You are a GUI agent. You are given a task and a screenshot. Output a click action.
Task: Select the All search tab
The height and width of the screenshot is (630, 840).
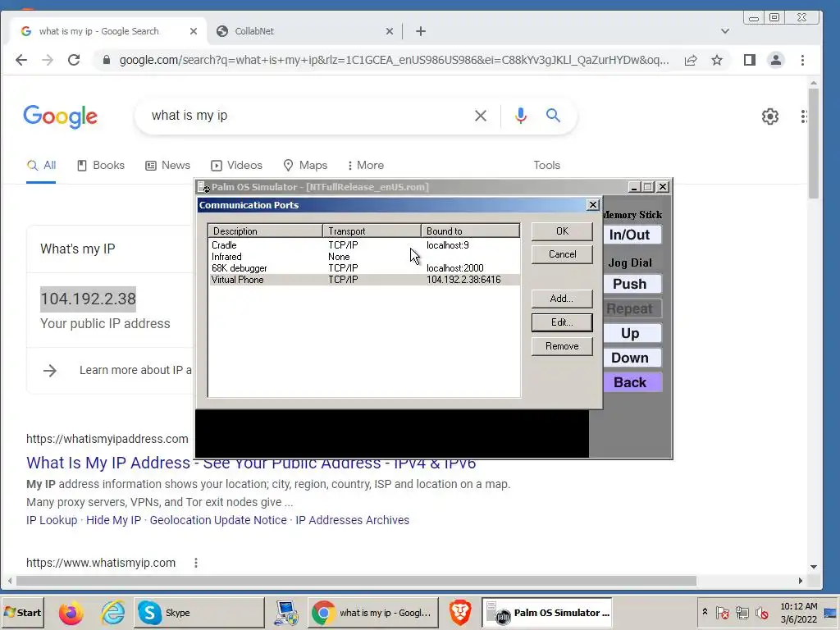(41, 166)
